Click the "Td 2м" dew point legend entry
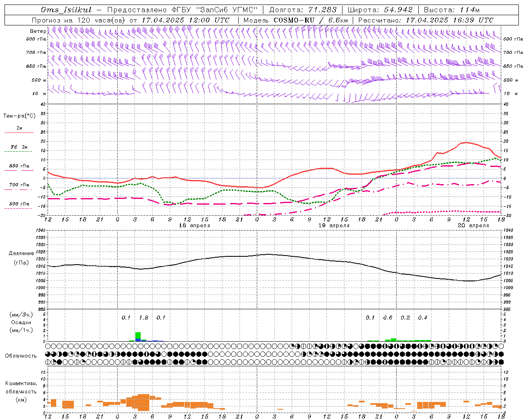 click(19, 147)
